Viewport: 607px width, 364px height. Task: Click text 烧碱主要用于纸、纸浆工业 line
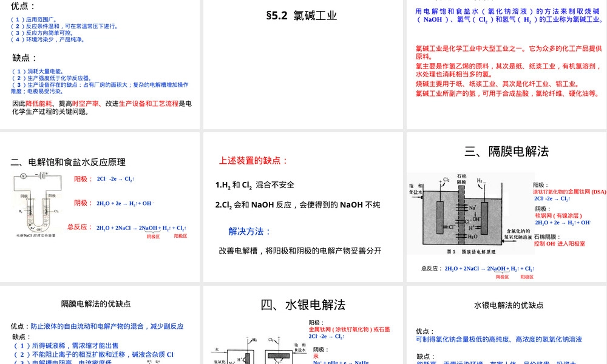[x=498, y=84]
